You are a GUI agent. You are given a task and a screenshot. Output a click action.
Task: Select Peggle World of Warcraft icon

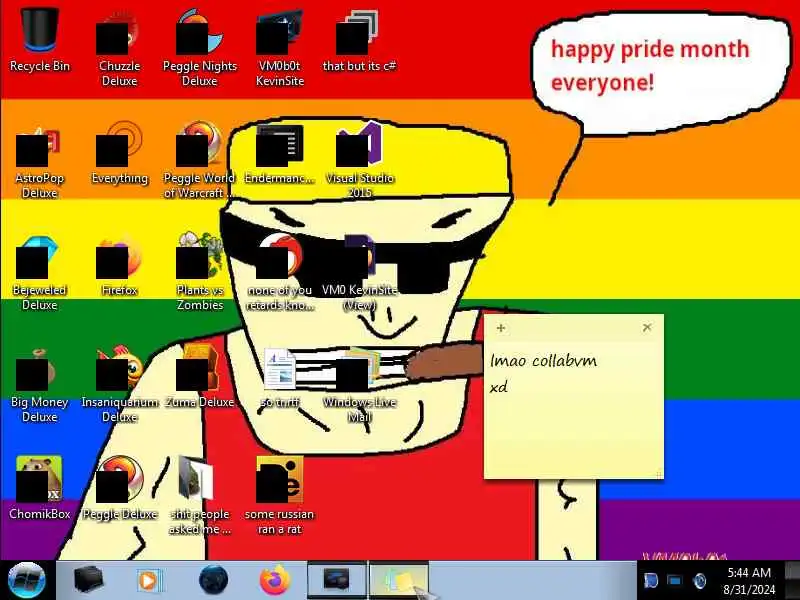click(199, 159)
